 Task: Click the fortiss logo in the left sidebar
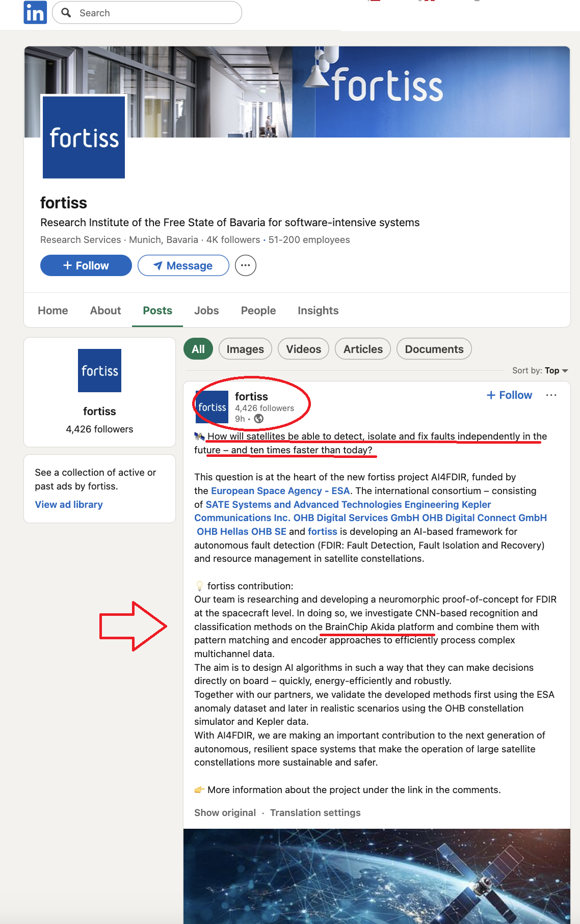[x=99, y=370]
